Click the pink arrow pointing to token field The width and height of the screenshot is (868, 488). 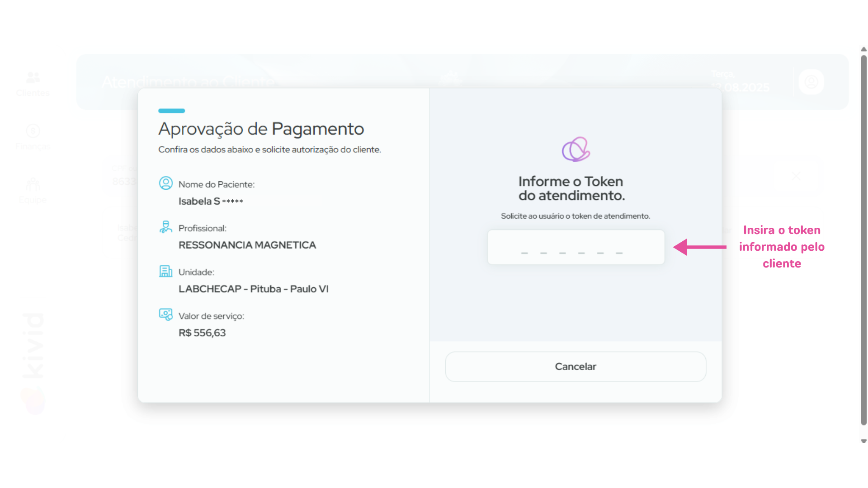pyautogui.click(x=699, y=247)
